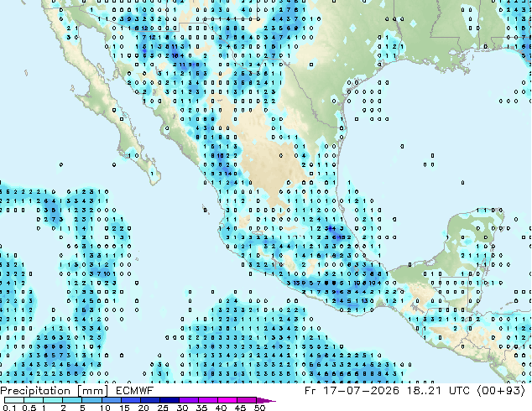
Task: Click the legend value '25'
Action: [163, 408]
